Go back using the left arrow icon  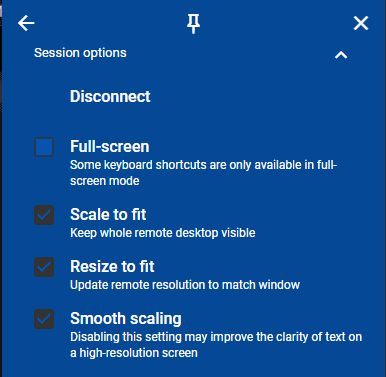click(26, 23)
